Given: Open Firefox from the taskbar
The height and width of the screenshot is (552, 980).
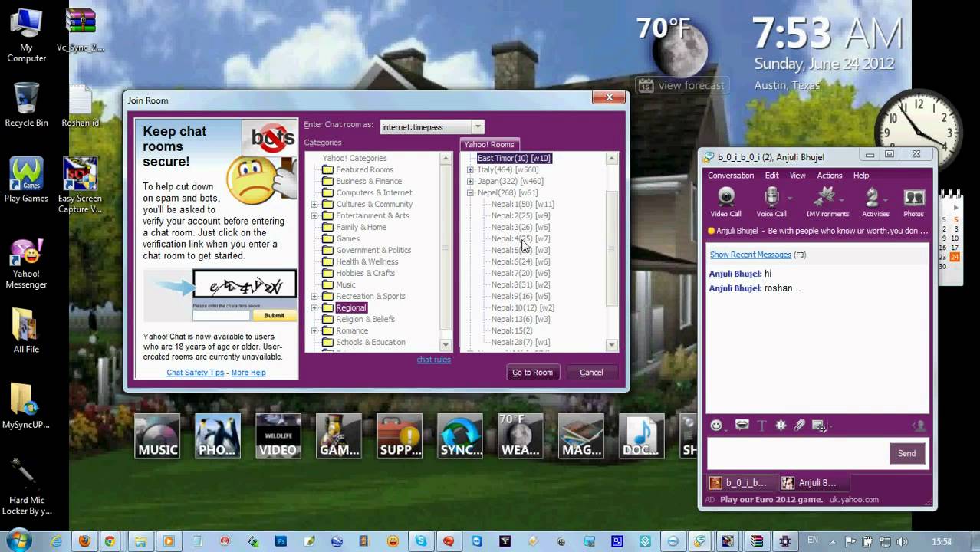Looking at the screenshot, I should pyautogui.click(x=84, y=541).
